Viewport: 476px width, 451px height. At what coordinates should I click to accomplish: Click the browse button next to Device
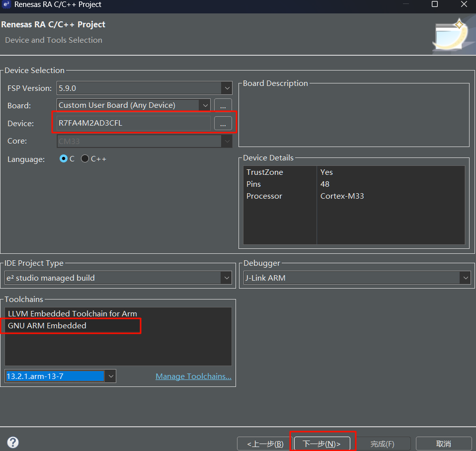click(x=223, y=123)
